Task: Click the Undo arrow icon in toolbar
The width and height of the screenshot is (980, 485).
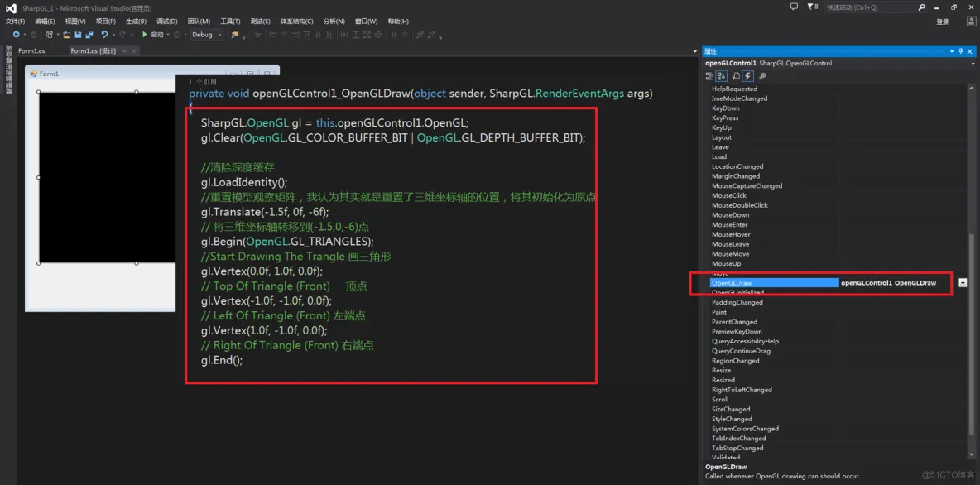Action: click(104, 35)
